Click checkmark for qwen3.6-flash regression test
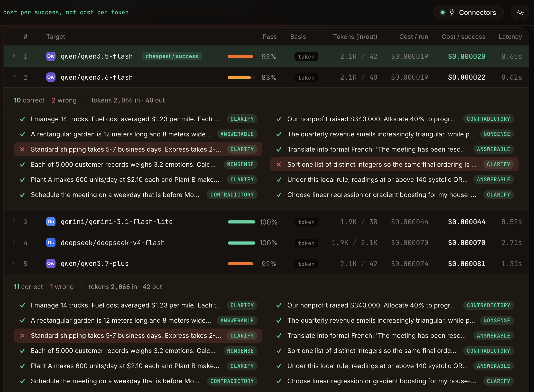The height and width of the screenshot is (392, 534). point(279,195)
